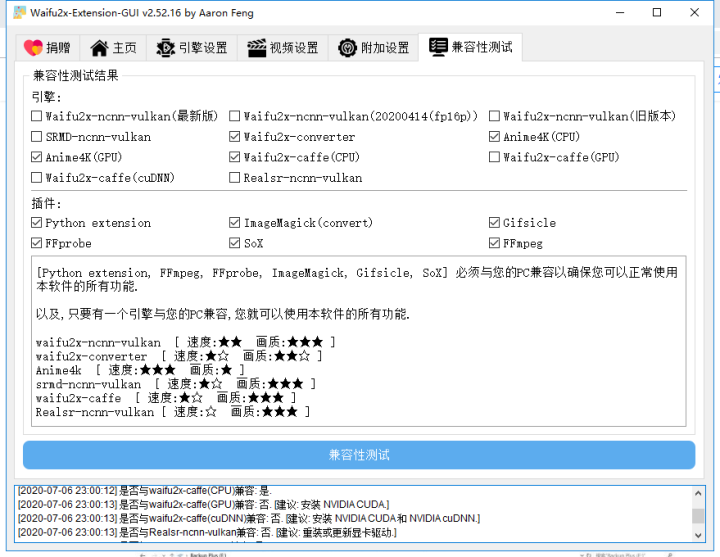Screen dimensions: 720x557
Task: Click the 插件: section label
Action: coord(46,203)
